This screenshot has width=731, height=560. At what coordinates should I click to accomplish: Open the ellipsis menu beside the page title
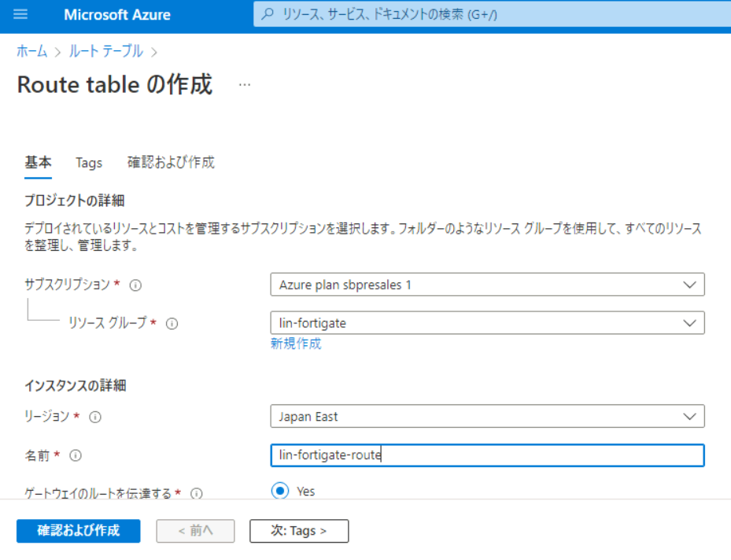coord(245,85)
